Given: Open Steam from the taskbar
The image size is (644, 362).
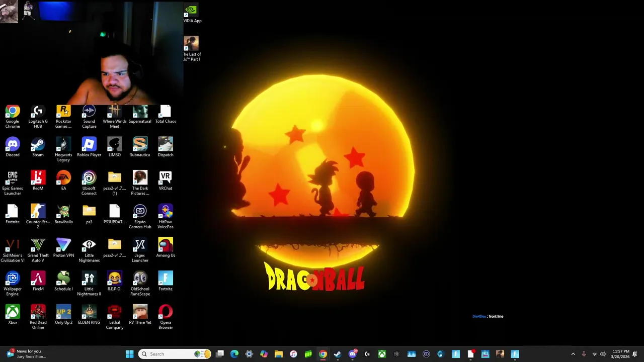Looking at the screenshot, I should click(x=338, y=354).
